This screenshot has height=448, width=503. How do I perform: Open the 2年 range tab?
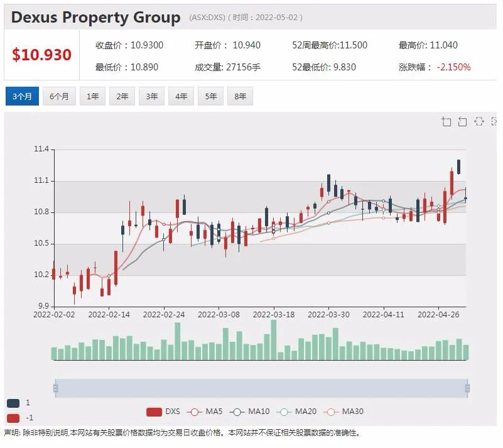point(122,96)
